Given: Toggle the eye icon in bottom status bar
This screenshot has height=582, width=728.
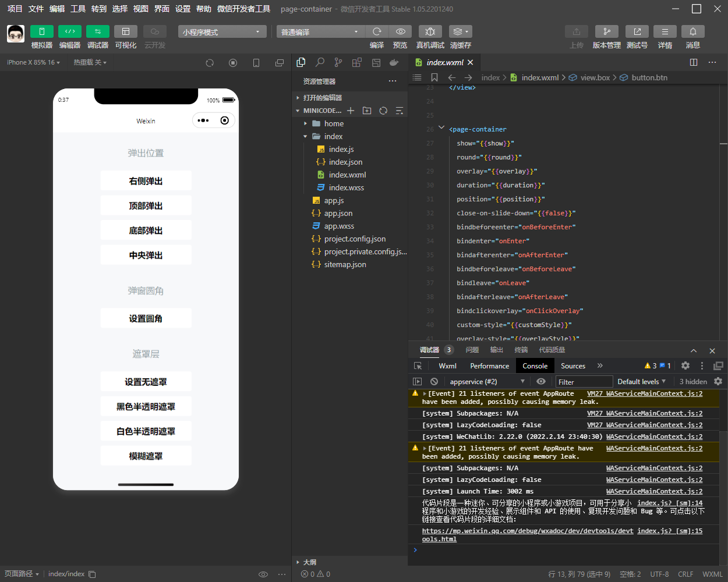Looking at the screenshot, I should [x=263, y=574].
